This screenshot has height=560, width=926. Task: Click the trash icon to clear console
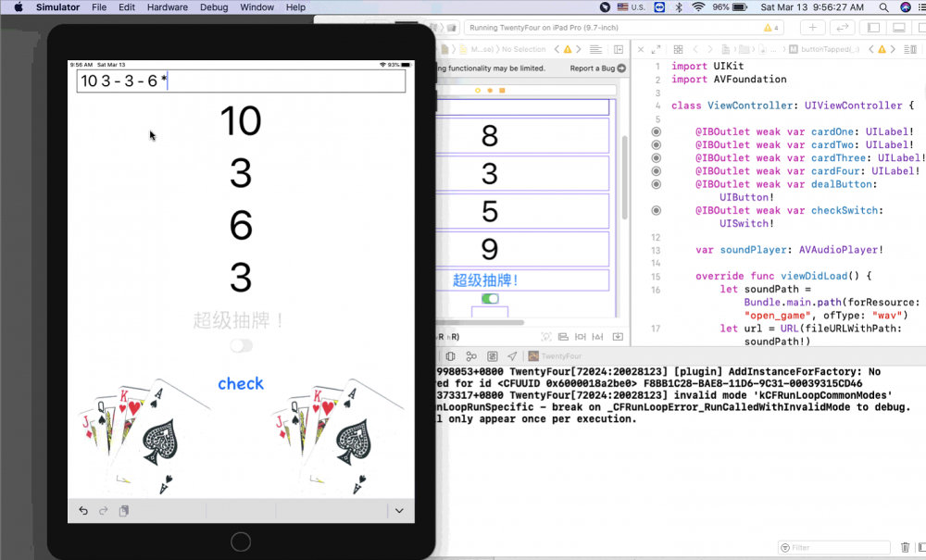[x=906, y=547]
